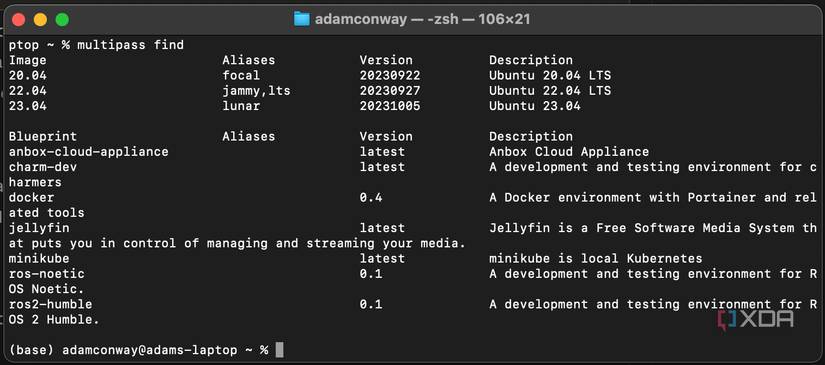Click blueprint 'minikube'

tap(39, 258)
